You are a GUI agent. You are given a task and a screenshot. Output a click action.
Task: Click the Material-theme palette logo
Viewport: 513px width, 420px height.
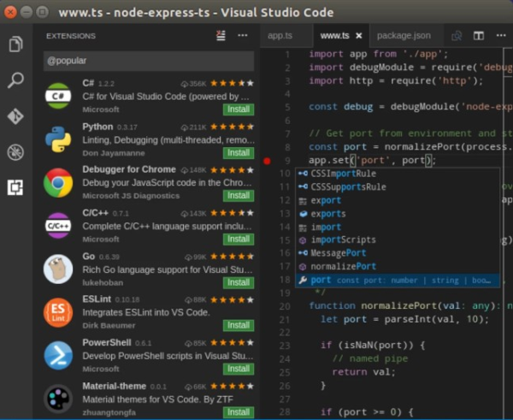point(58,399)
